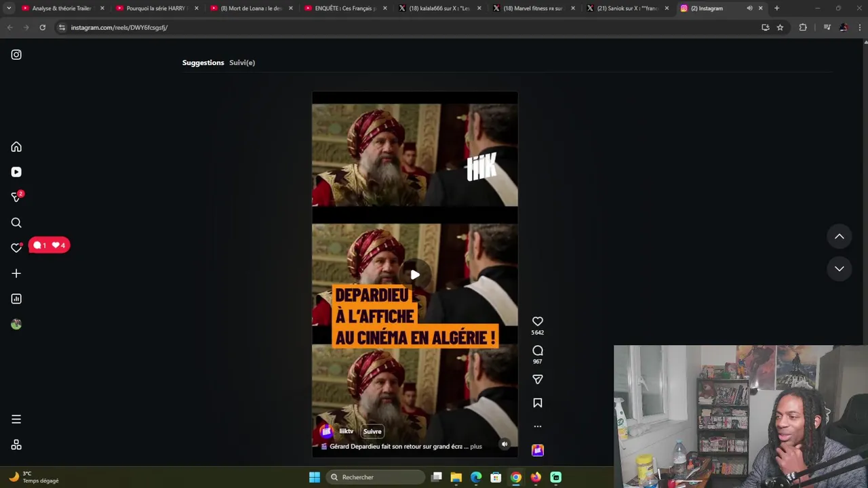The image size is (868, 488).
Task: Install app icon in address bar
Action: pos(765,27)
